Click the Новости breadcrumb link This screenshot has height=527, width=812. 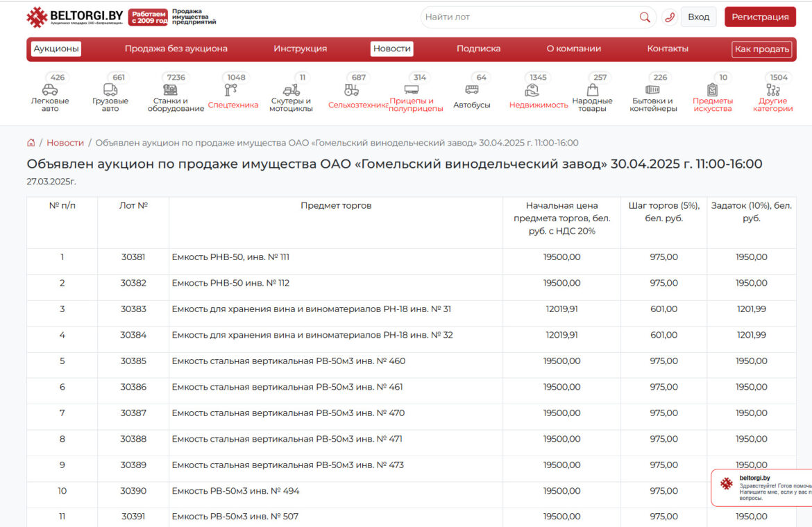coord(65,143)
